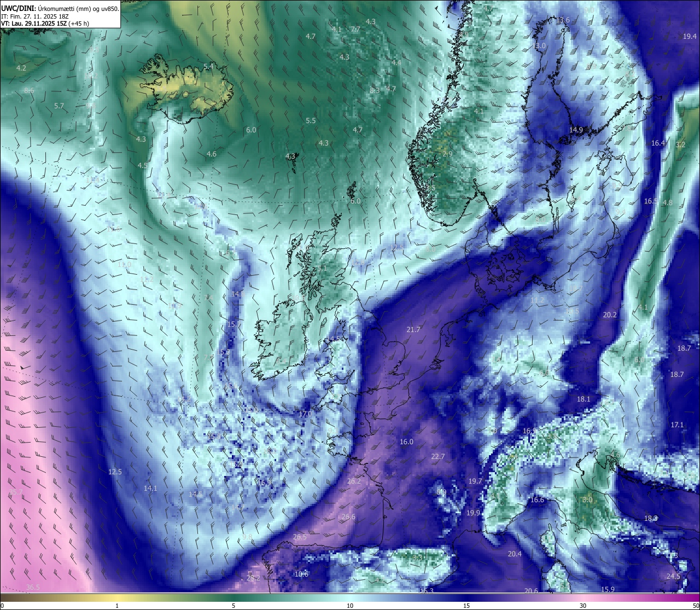The image size is (700, 610).
Task: Click the map value '8.6'
Action: pyautogui.click(x=29, y=90)
